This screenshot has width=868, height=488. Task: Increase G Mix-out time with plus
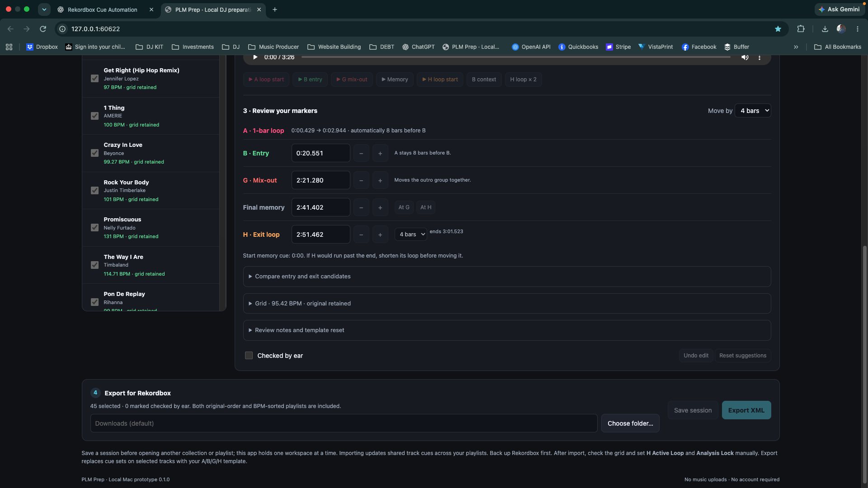coord(380,180)
